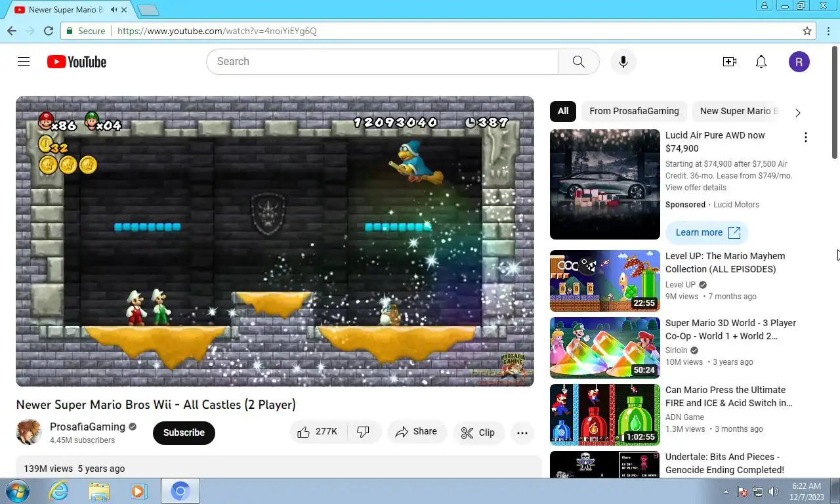This screenshot has width=840, height=504.
Task: Open Windows Start menu
Action: tap(17, 491)
